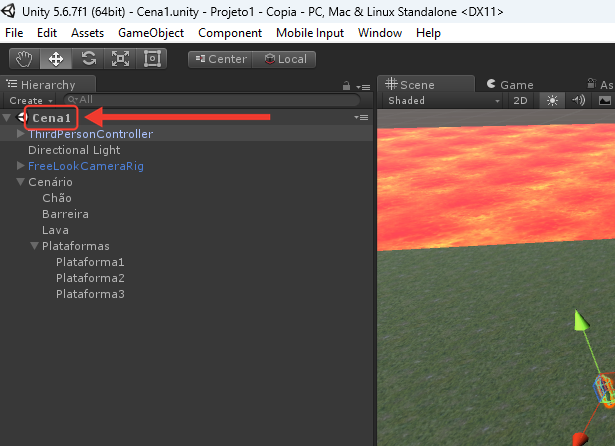Open the Window menu
This screenshot has height=446, width=615.
pos(380,33)
